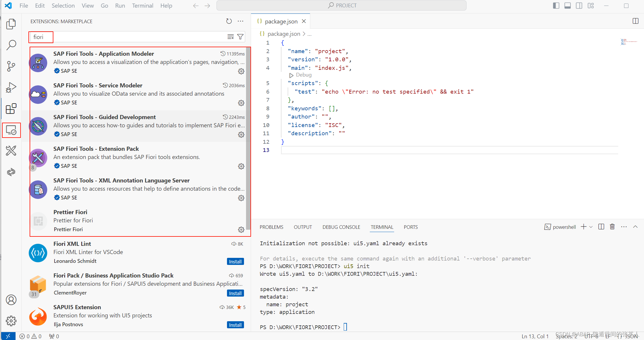Open manage gear for Extension Pack
644x340 pixels.
(x=241, y=166)
